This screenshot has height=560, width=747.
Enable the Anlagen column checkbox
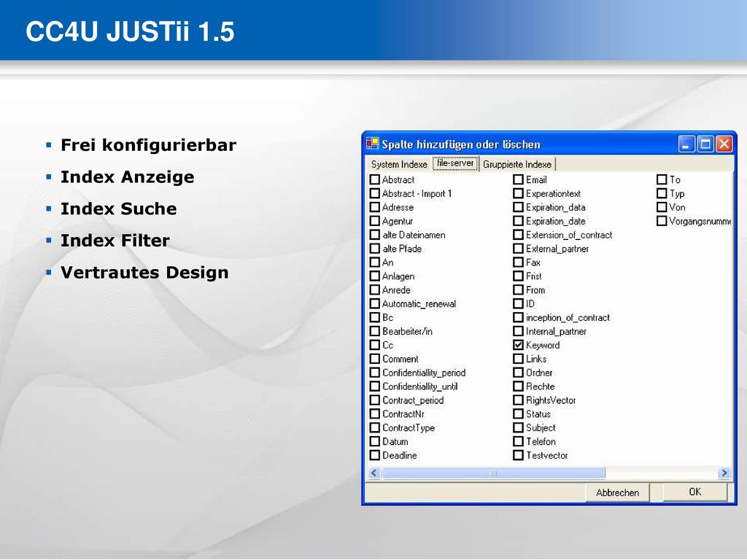[x=375, y=276]
